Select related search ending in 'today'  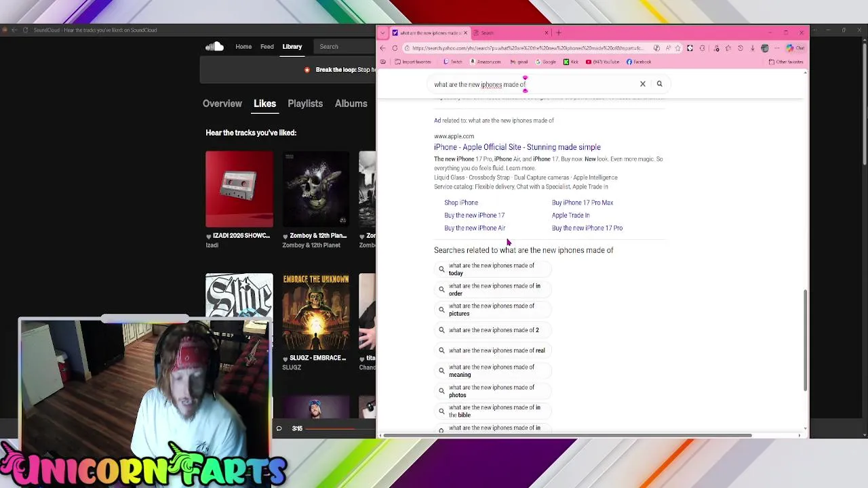[492, 269]
